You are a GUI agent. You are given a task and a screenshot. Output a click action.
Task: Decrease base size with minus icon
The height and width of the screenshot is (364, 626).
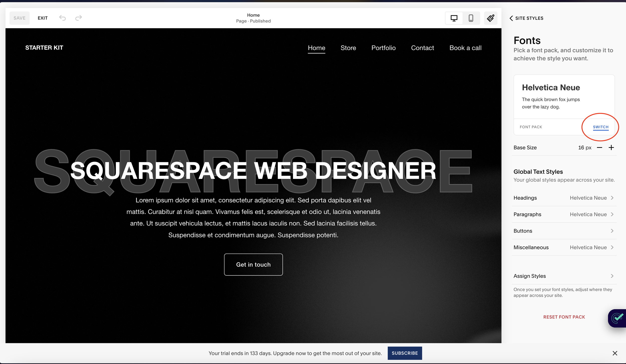pos(599,148)
